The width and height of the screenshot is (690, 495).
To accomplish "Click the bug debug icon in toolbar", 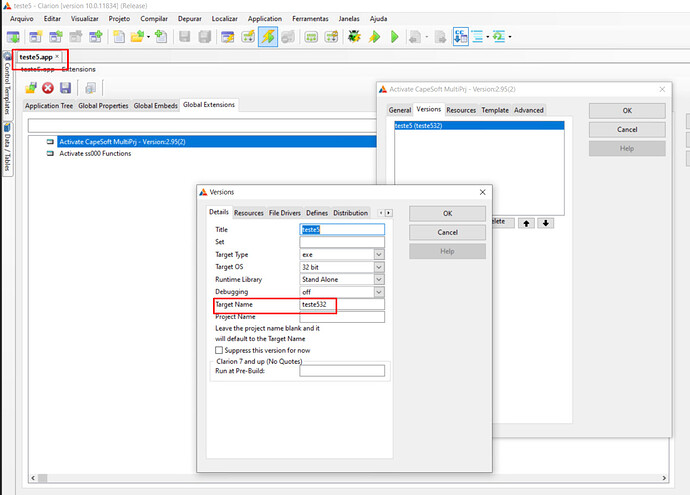I will click(x=355, y=37).
